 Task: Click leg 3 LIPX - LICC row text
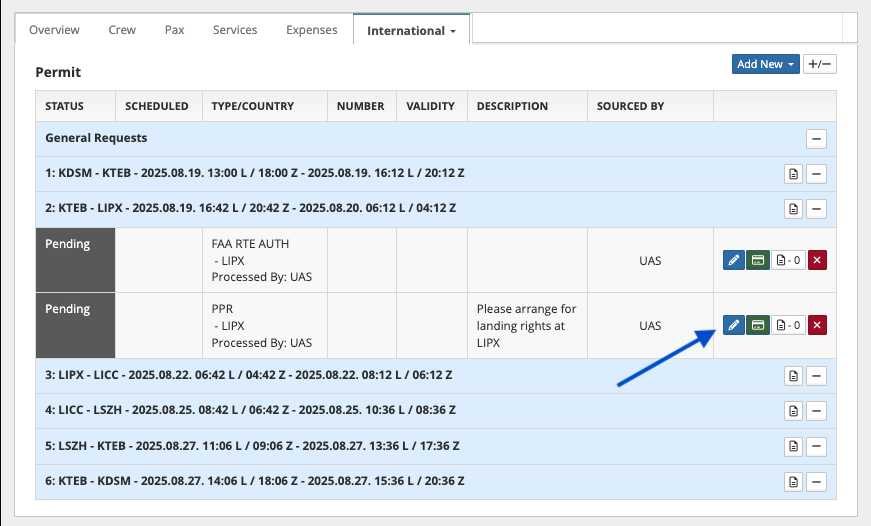pyautogui.click(x=249, y=375)
